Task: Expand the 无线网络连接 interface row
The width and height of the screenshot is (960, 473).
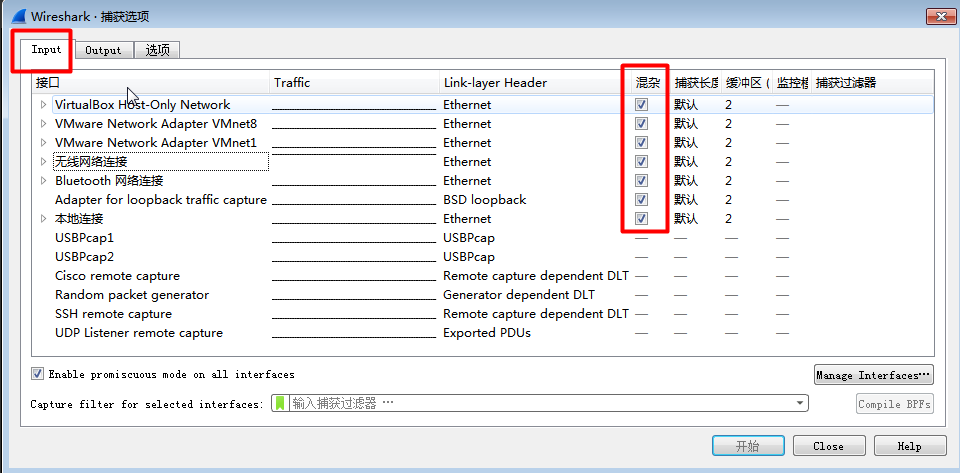Action: tap(43, 162)
